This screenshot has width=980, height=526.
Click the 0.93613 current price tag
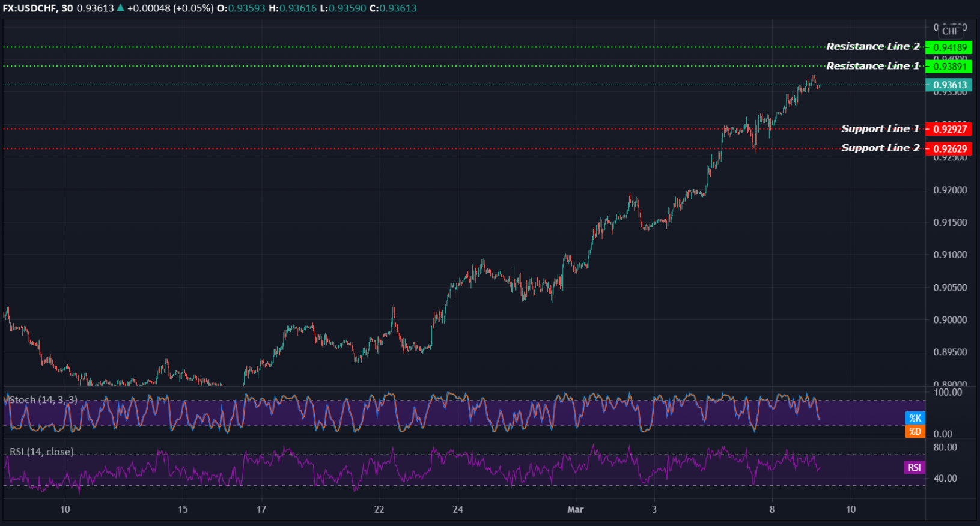(949, 85)
